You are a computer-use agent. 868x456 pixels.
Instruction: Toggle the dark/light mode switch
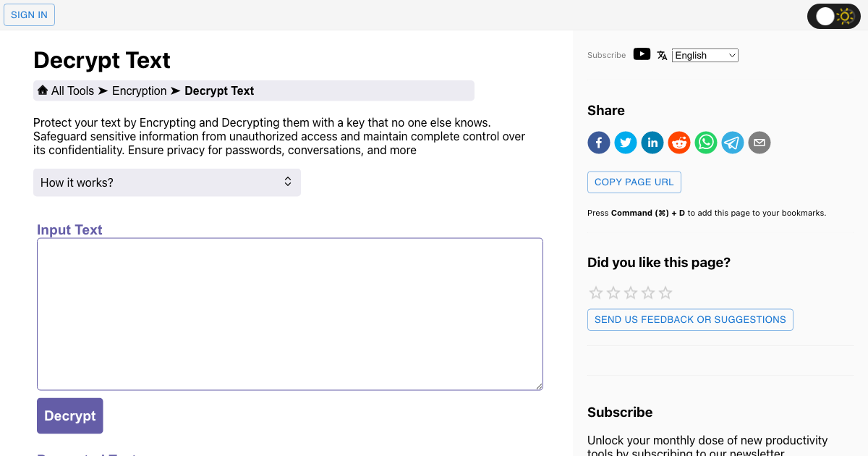pyautogui.click(x=834, y=16)
